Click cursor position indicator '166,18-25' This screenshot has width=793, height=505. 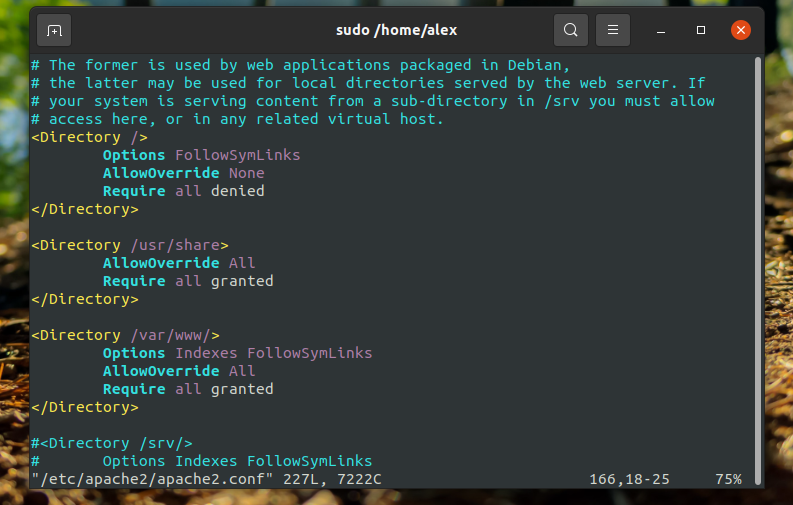(x=629, y=479)
